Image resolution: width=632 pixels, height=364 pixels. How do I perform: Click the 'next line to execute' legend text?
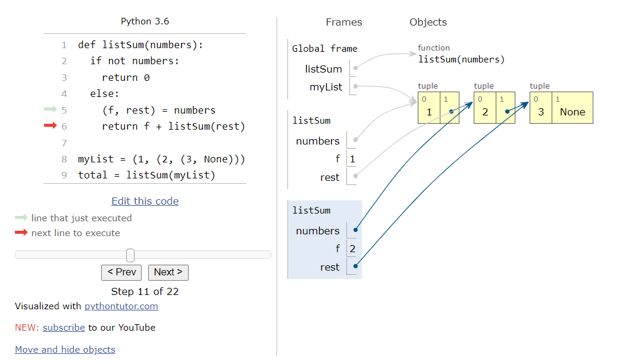(76, 233)
